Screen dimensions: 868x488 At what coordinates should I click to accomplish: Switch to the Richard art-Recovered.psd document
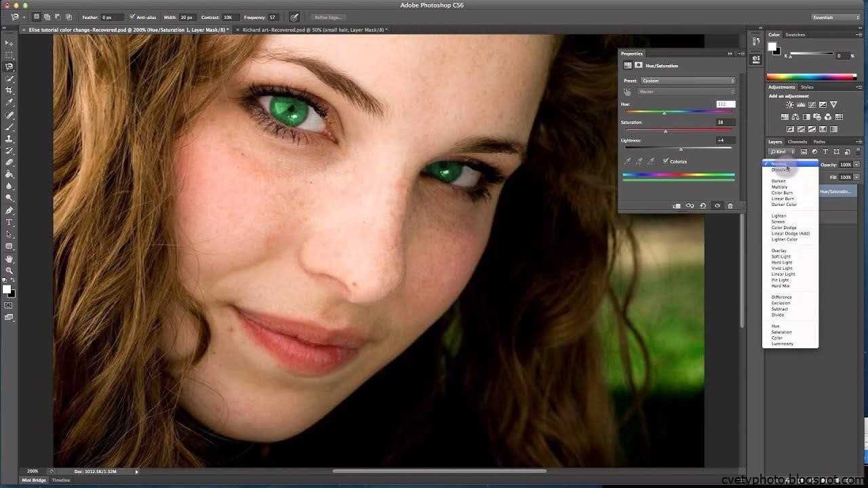tap(315, 30)
